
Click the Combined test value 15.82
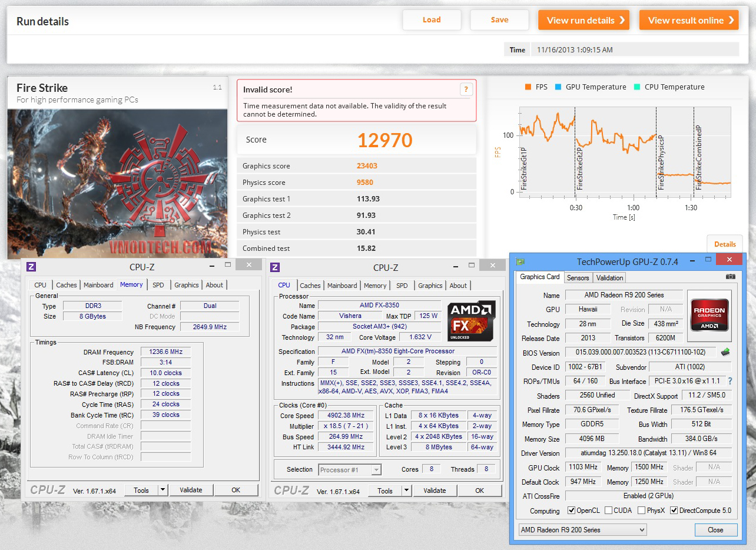(366, 249)
